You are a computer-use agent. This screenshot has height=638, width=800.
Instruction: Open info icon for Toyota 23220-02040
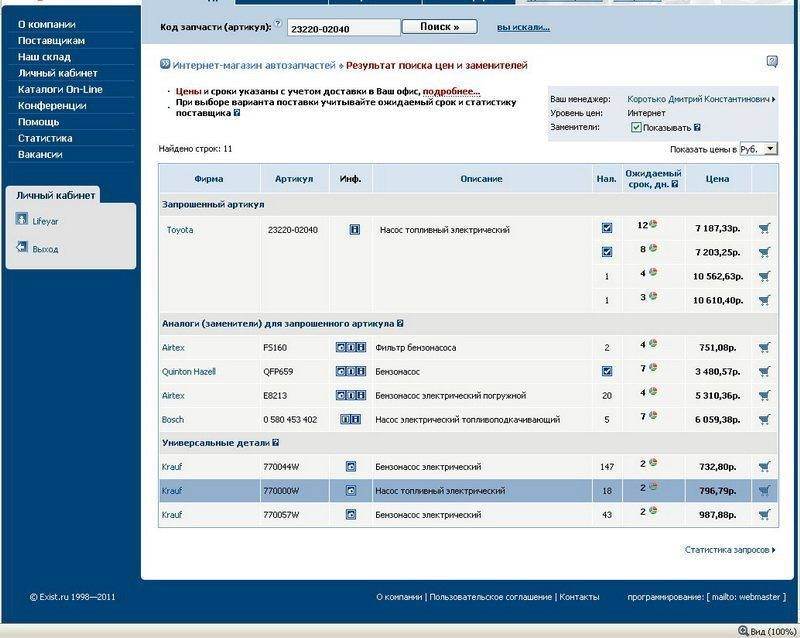354,230
